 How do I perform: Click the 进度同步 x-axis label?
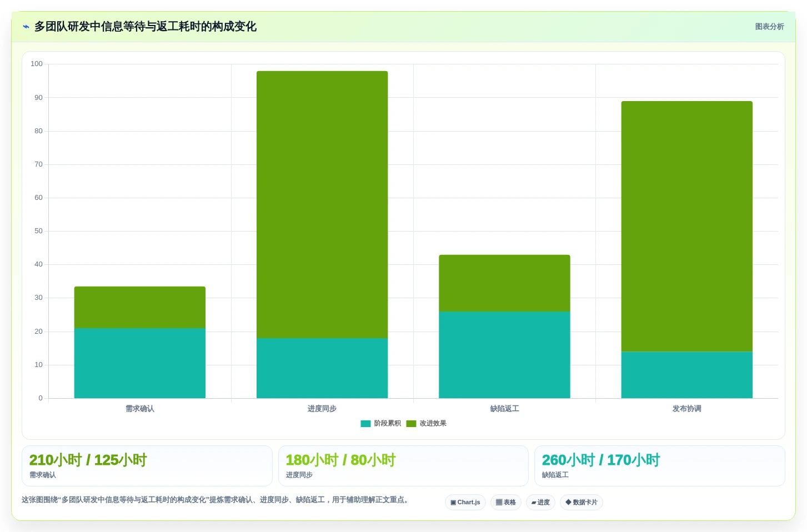click(x=322, y=409)
